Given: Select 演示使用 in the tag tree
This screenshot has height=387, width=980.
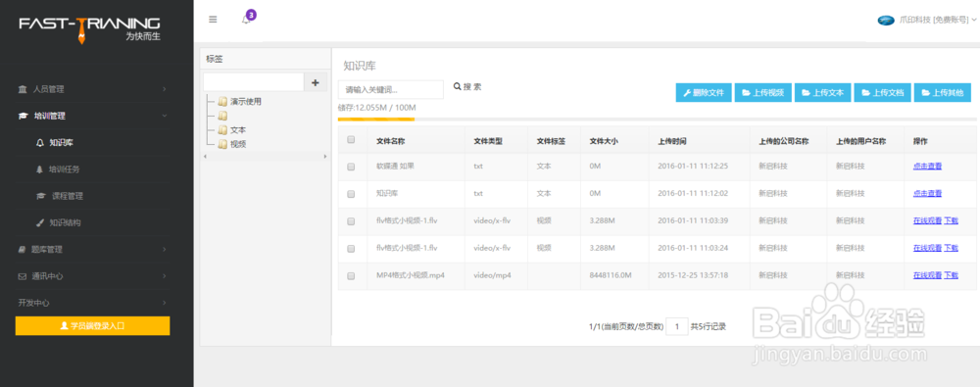Looking at the screenshot, I should (246, 101).
